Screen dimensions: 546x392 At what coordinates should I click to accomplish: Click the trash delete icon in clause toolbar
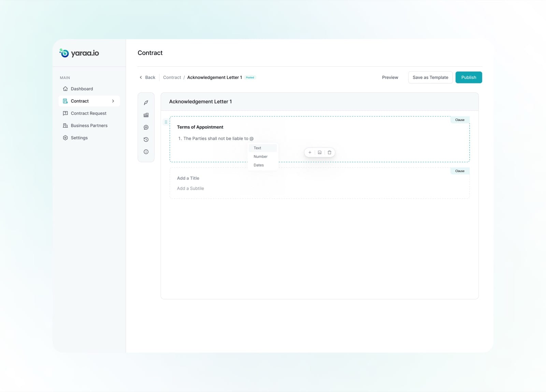(329, 153)
